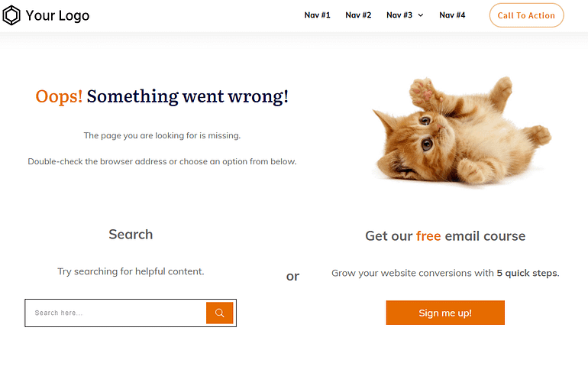
Task: Click the Search section heading
Action: pyautogui.click(x=131, y=235)
